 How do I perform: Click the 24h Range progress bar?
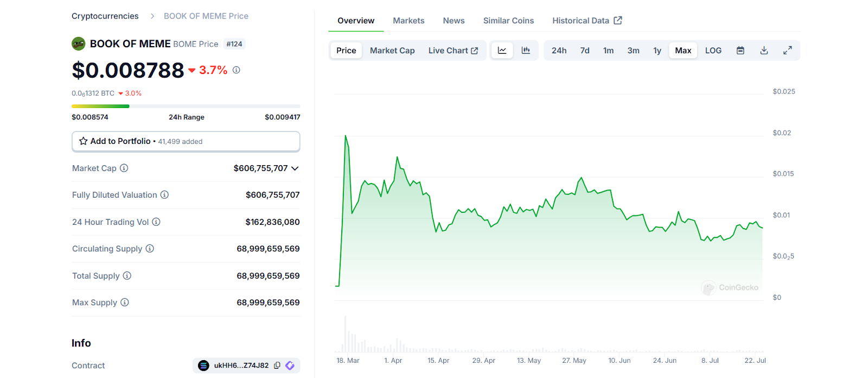click(186, 106)
